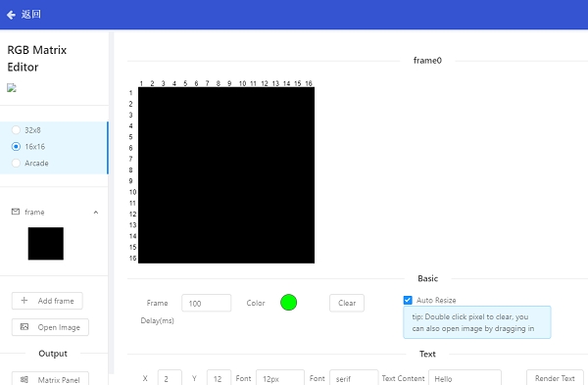The width and height of the screenshot is (588, 385).
Task: Click the broken logo image under title
Action: [12, 88]
